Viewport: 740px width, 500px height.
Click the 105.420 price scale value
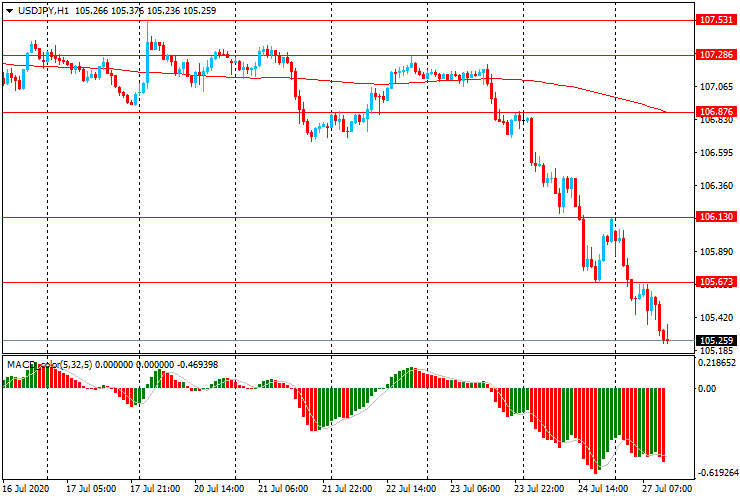(716, 317)
